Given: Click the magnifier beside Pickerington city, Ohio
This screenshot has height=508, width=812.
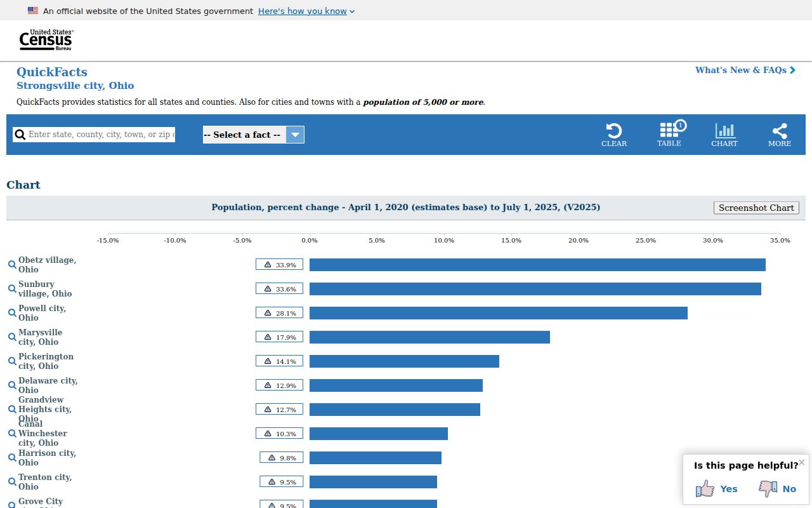Looking at the screenshot, I should click(x=12, y=361).
